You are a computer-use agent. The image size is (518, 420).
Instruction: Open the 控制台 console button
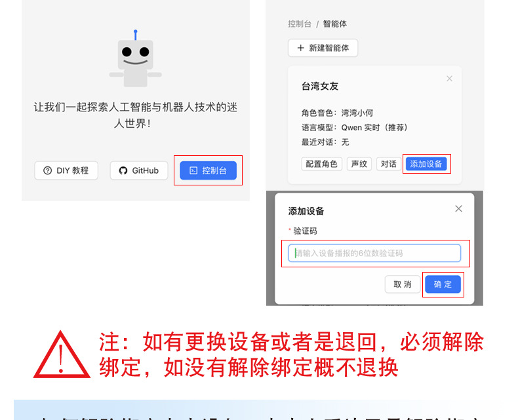pos(208,170)
